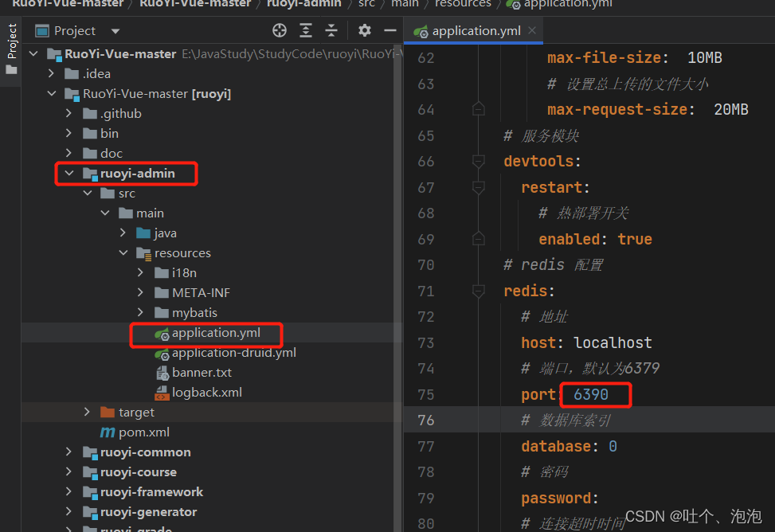Toggle the redis fold marker on line 71
Screen dimensions: 775x532
tap(478, 291)
